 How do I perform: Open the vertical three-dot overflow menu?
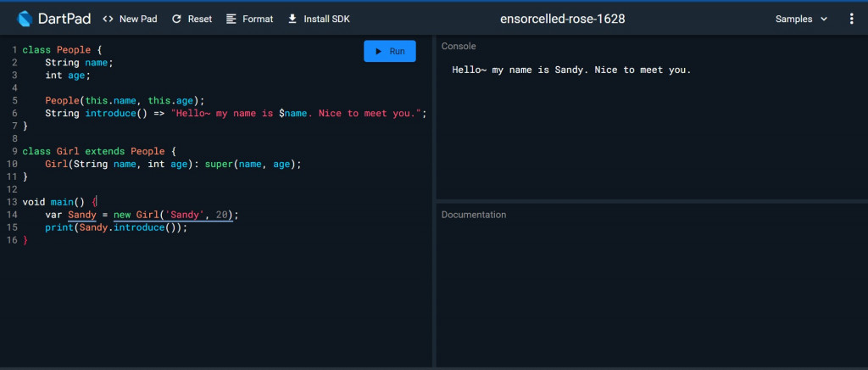pyautogui.click(x=851, y=19)
